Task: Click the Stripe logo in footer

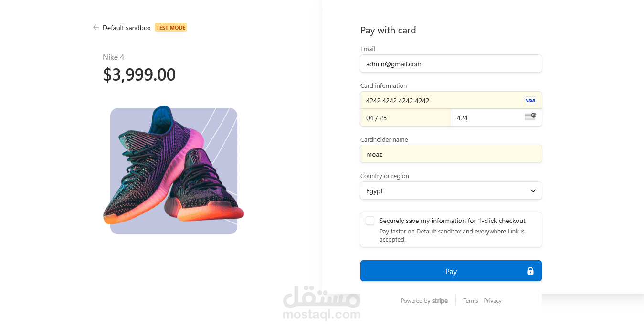Action: tap(440, 301)
